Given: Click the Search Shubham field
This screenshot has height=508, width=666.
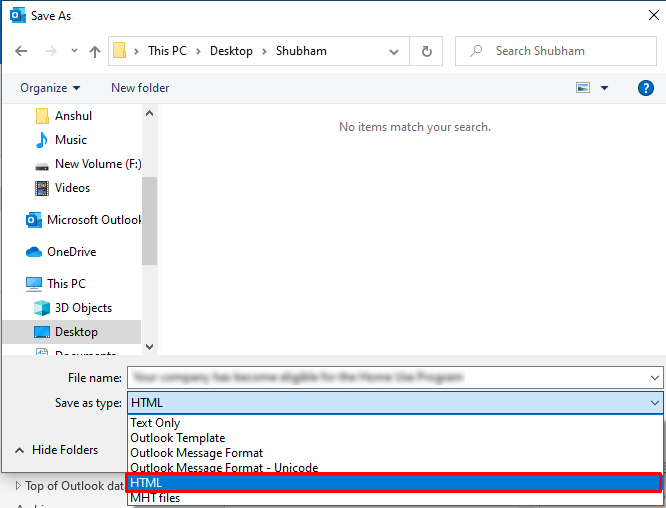Looking at the screenshot, I should [x=556, y=51].
